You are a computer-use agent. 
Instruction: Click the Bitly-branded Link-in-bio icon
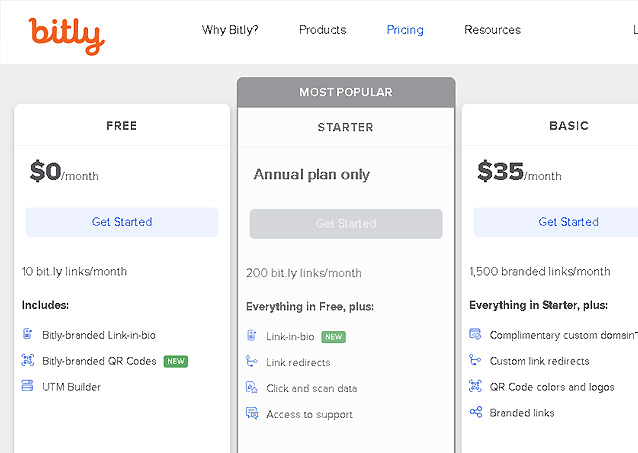27,334
